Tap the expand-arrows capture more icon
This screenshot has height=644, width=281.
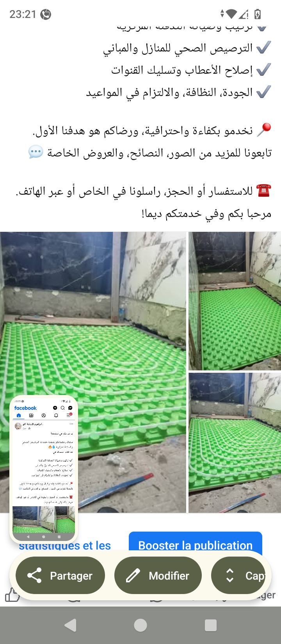coord(230,575)
